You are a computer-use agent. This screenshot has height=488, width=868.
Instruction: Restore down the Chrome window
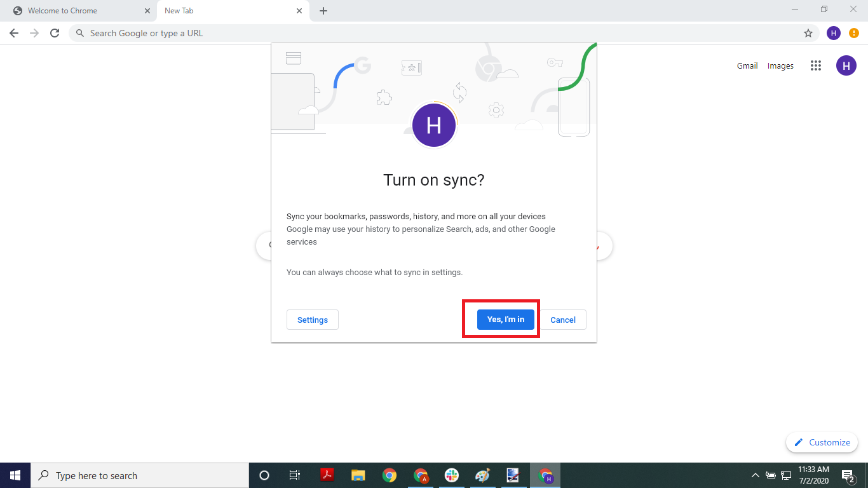(x=824, y=9)
